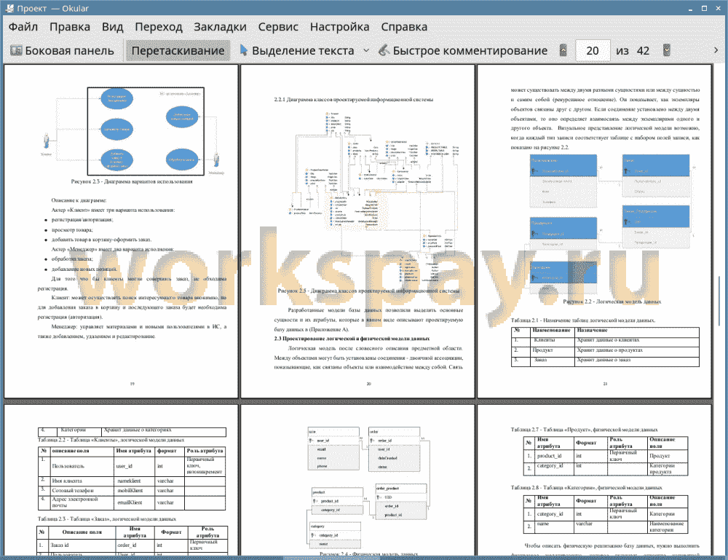Open the Правка menu
728x560 pixels.
point(70,27)
